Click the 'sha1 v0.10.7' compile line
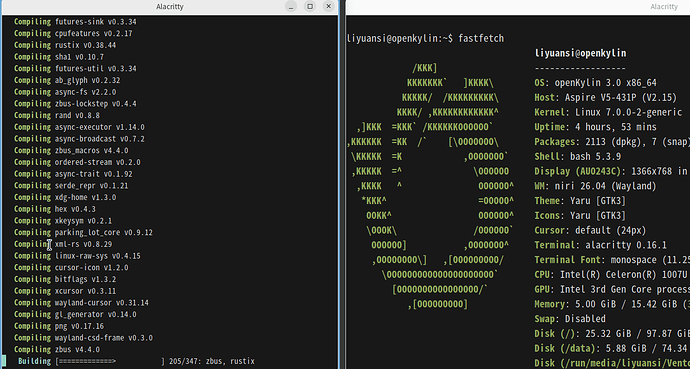The image size is (690, 369). click(x=59, y=57)
